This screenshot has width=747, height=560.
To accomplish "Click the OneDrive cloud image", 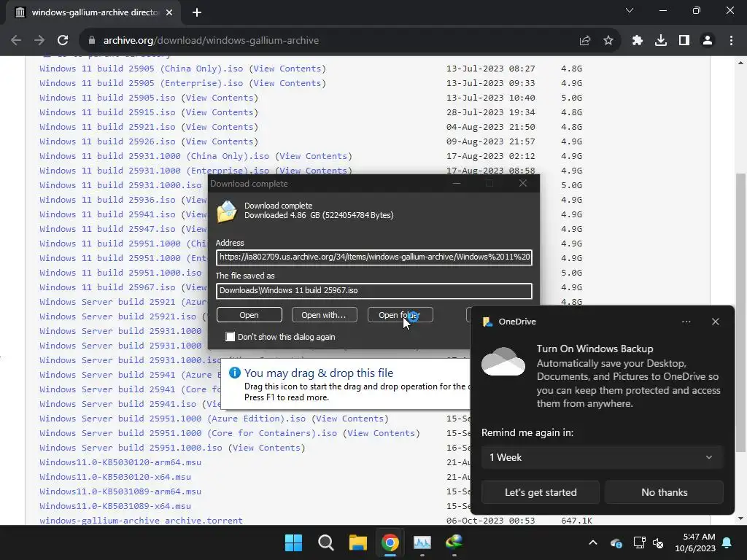I will click(x=503, y=362).
